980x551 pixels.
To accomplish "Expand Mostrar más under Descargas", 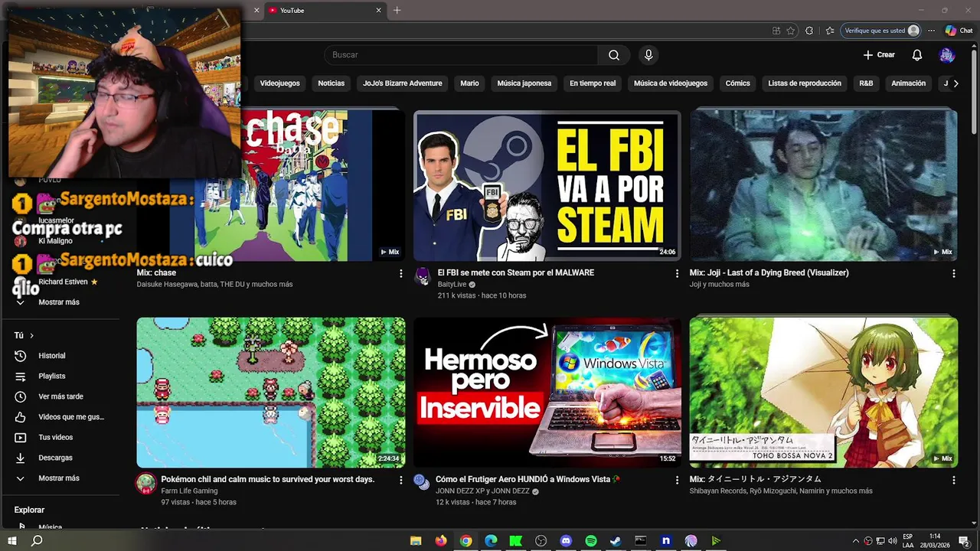I will (60, 478).
